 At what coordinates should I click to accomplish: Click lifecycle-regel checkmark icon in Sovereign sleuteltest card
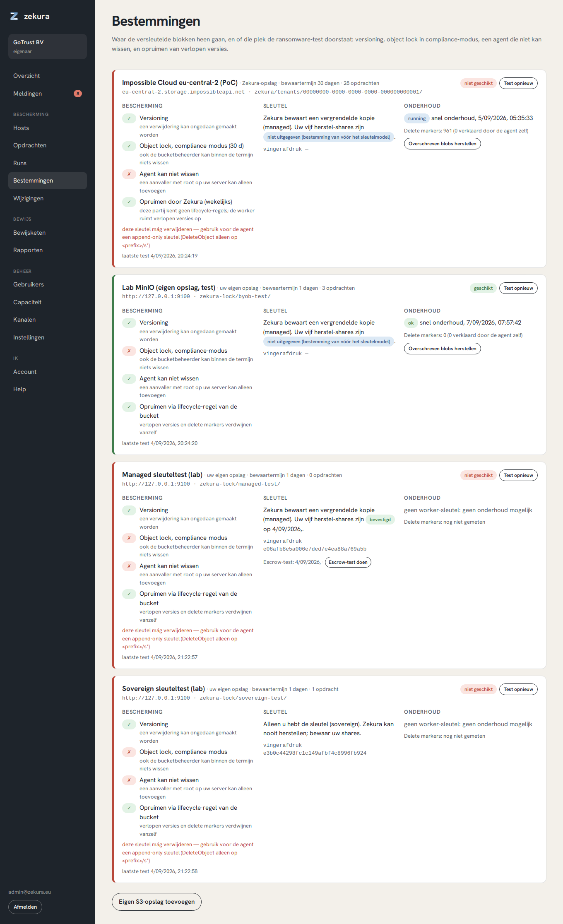pos(129,808)
